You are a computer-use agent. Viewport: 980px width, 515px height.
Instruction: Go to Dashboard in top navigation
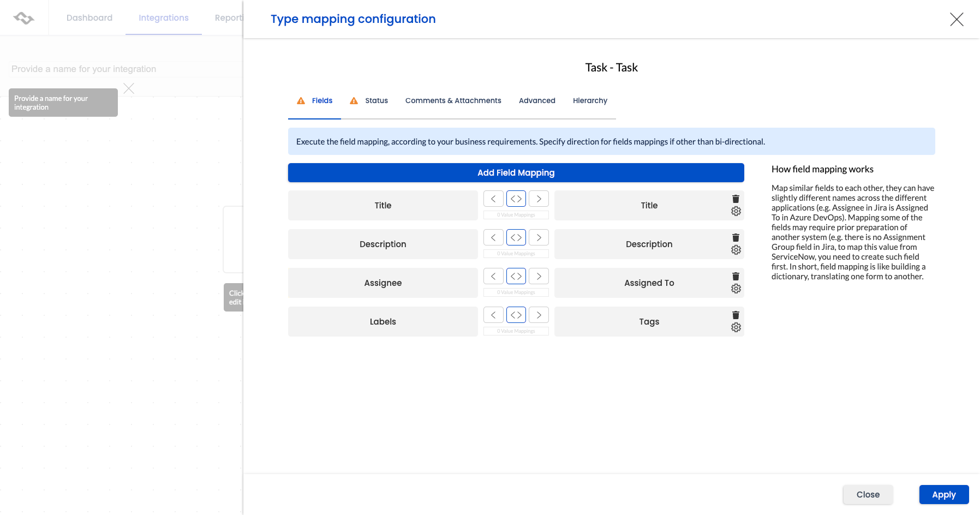pos(89,18)
